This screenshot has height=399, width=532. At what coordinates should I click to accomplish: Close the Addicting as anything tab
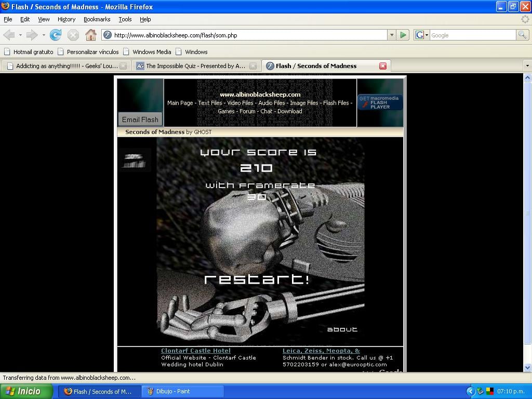[x=123, y=66]
